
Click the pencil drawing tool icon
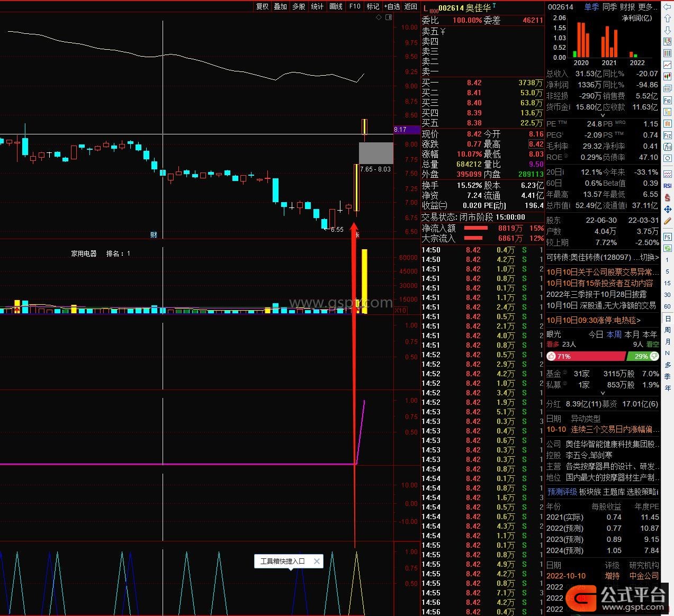(668, 221)
